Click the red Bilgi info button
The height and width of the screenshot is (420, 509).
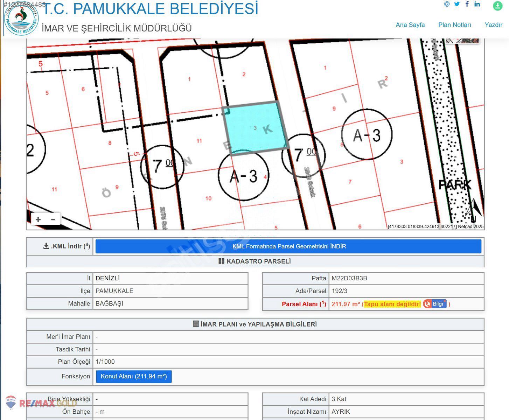pyautogui.click(x=434, y=304)
